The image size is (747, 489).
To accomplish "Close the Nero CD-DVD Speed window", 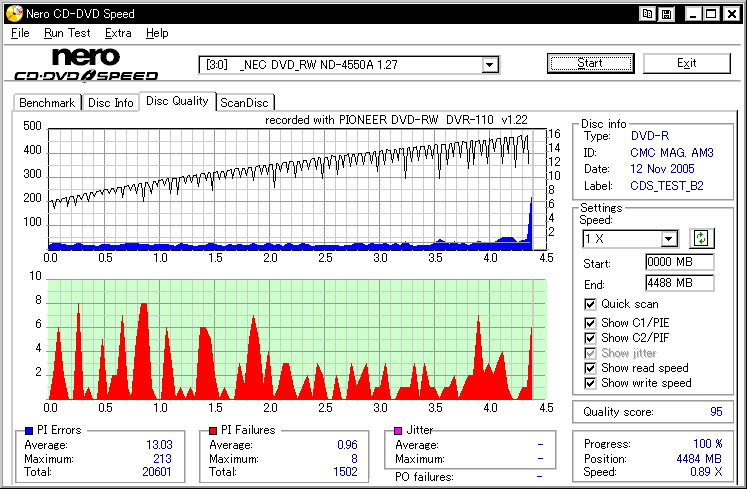I will (732, 14).
